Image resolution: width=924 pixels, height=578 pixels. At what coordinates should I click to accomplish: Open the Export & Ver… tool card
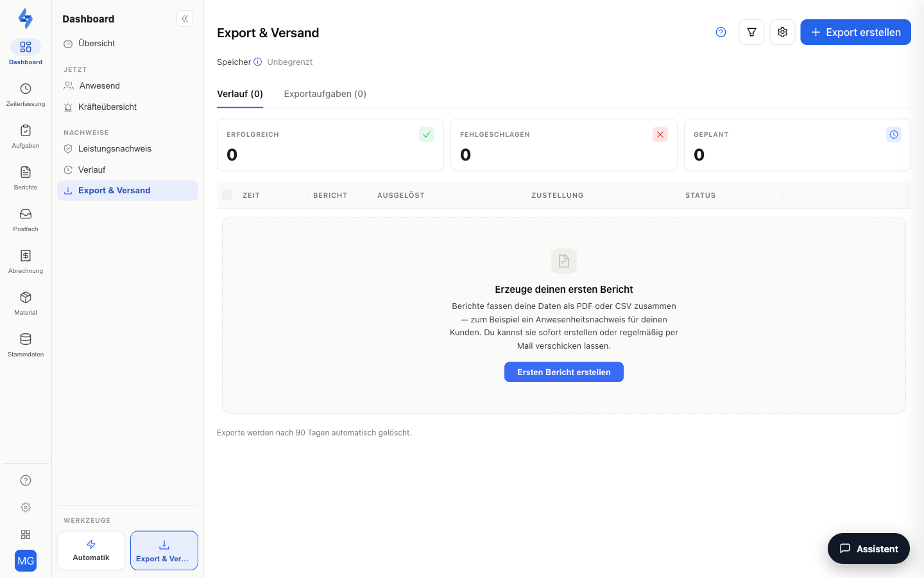tap(164, 550)
